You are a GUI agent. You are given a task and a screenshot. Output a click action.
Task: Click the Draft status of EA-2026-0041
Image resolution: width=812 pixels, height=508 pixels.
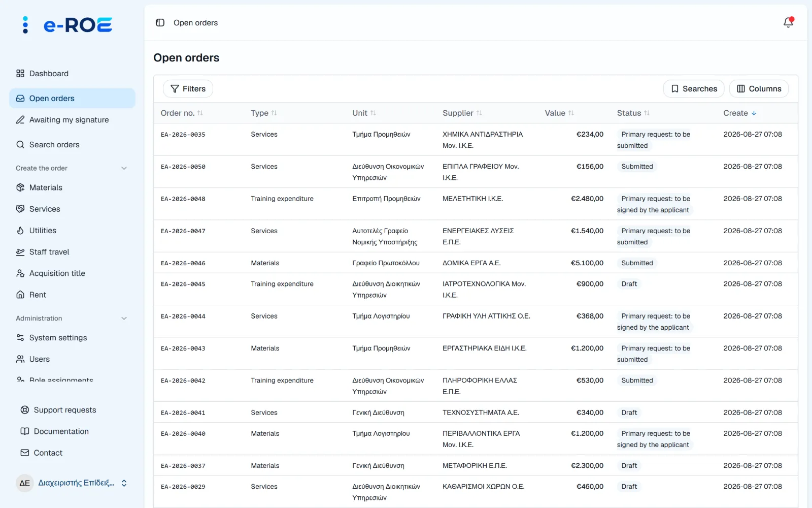[629, 413]
